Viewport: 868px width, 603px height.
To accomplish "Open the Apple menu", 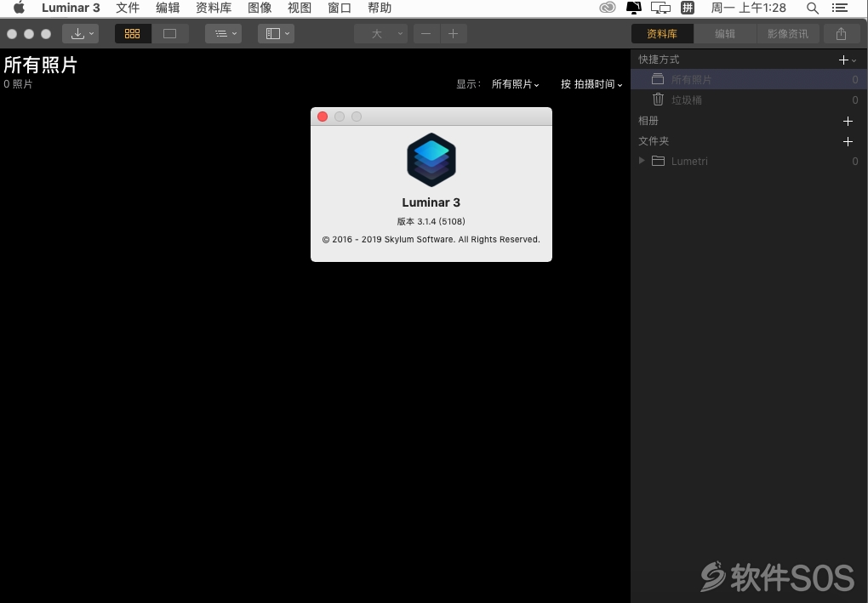I will point(19,8).
